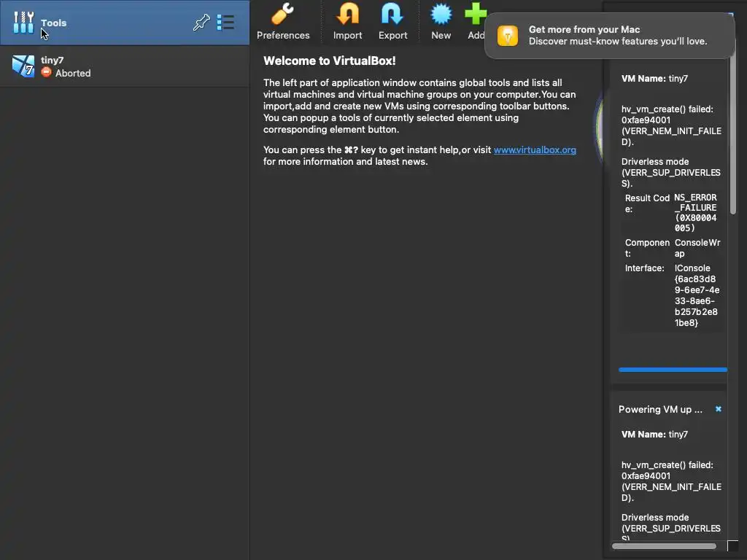Click the green Add plus icon
This screenshot has height=560, width=747.
click(x=475, y=14)
